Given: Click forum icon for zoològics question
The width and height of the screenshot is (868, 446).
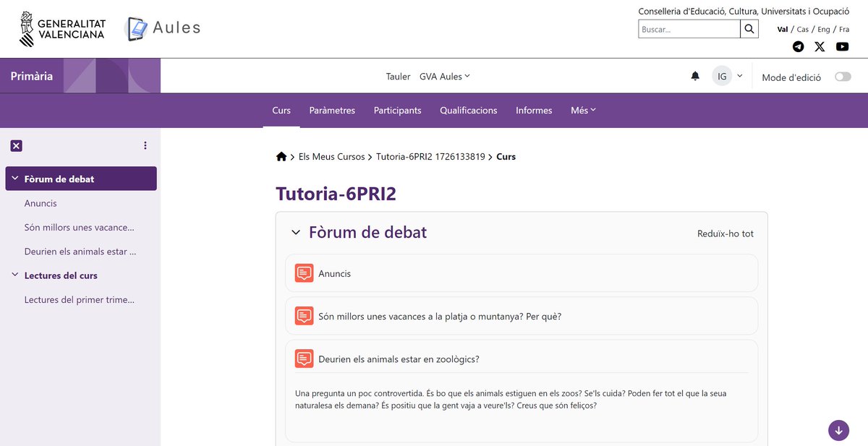Looking at the screenshot, I should [x=304, y=359].
